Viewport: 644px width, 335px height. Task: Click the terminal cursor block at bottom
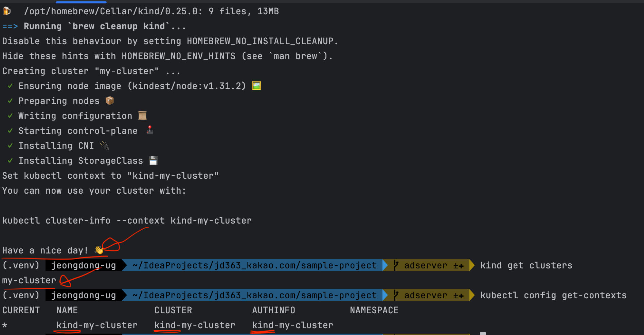coord(483,334)
